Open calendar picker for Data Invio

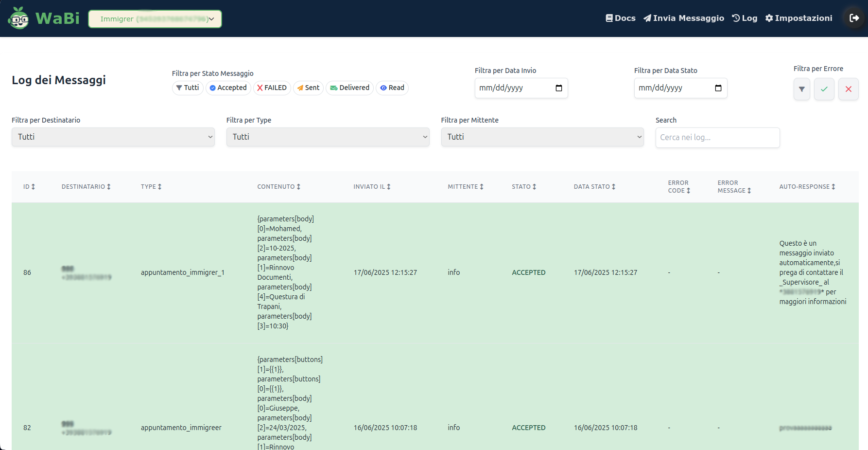pyautogui.click(x=558, y=88)
